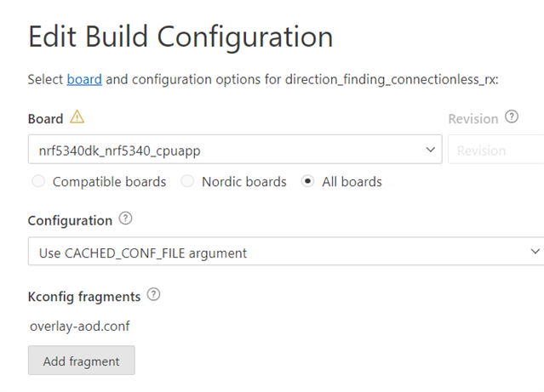Click the Add fragment button
The height and width of the screenshot is (392, 544).
click(x=82, y=361)
